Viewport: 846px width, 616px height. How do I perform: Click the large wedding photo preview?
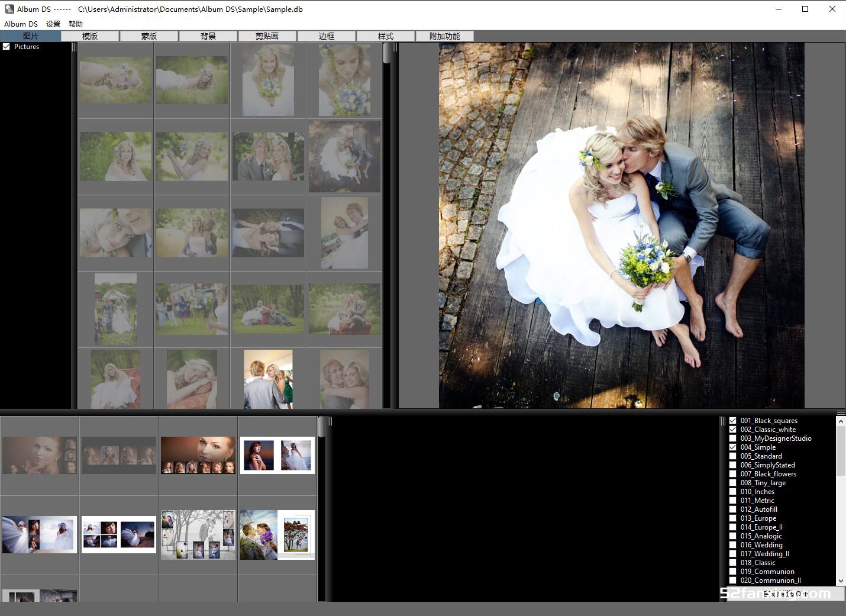(x=621, y=225)
